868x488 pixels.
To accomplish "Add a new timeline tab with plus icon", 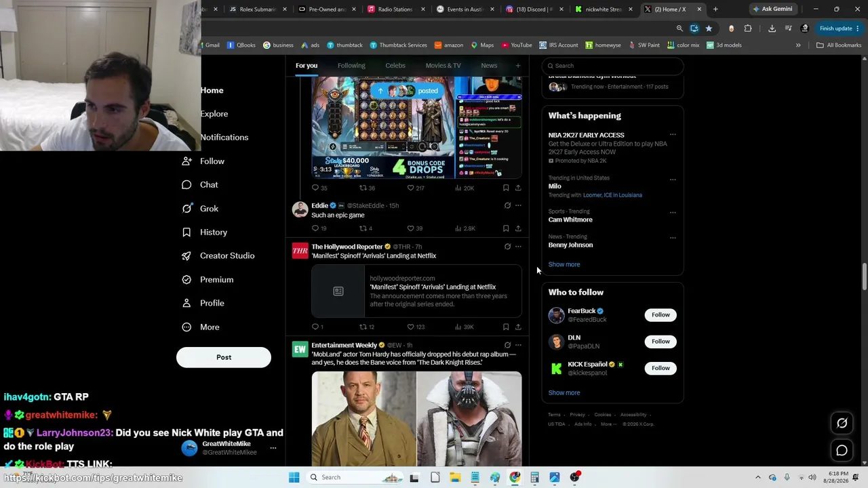I will click(518, 66).
